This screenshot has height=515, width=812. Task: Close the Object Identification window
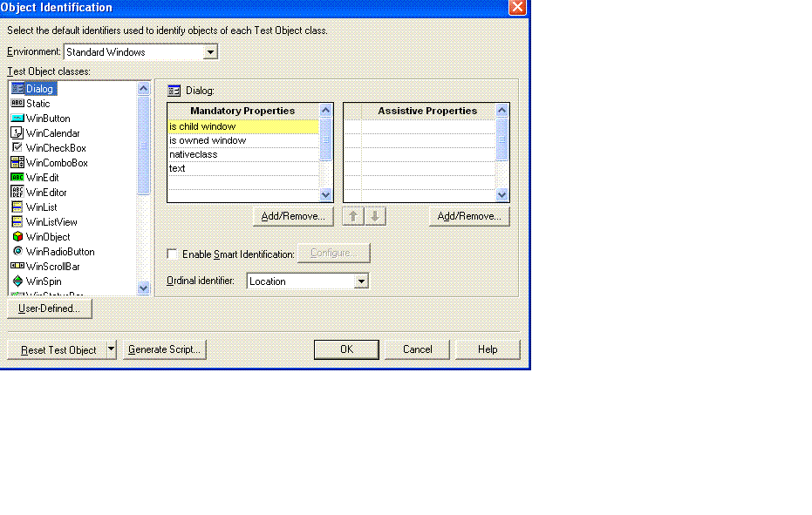tap(517, 7)
